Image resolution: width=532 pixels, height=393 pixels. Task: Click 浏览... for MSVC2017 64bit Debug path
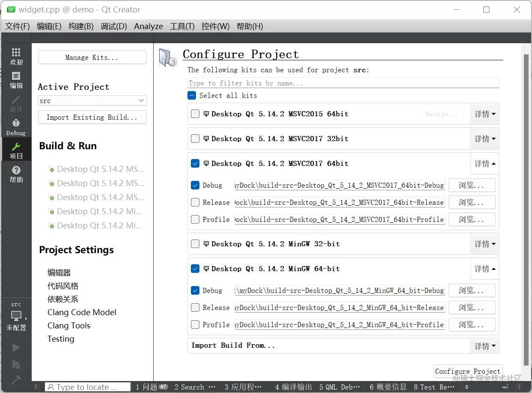point(472,185)
